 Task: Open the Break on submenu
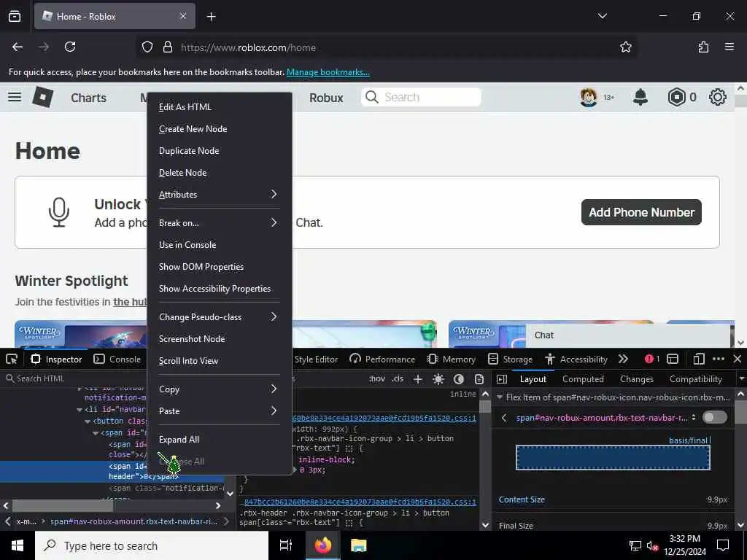[x=219, y=223]
